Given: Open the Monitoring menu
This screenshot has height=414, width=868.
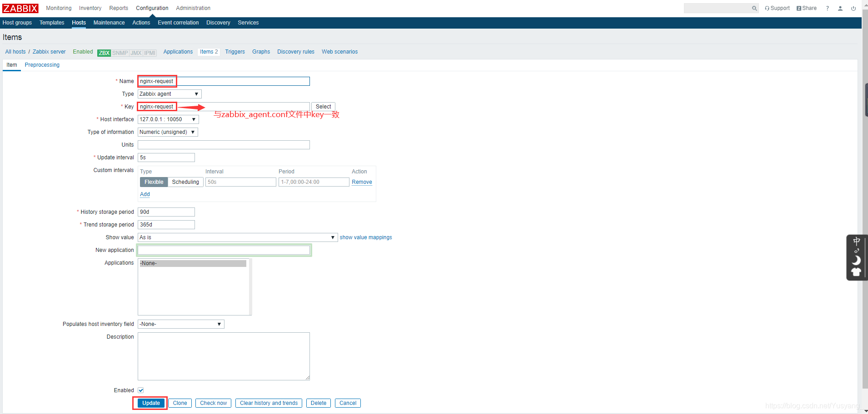Looking at the screenshot, I should 59,8.
